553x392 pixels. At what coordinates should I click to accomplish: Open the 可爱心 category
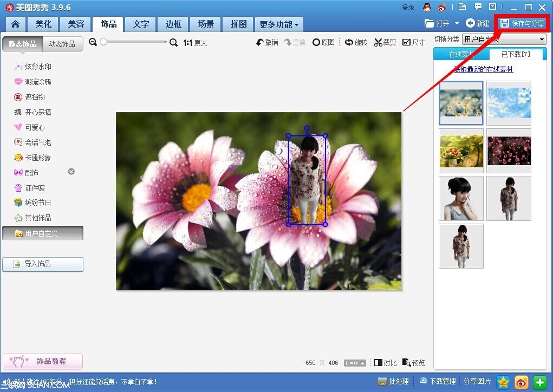tap(30, 127)
